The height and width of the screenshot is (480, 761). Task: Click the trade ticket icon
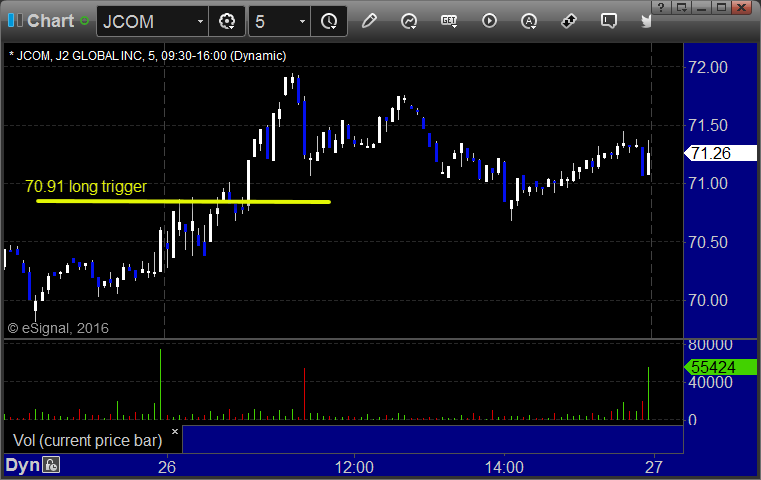569,21
